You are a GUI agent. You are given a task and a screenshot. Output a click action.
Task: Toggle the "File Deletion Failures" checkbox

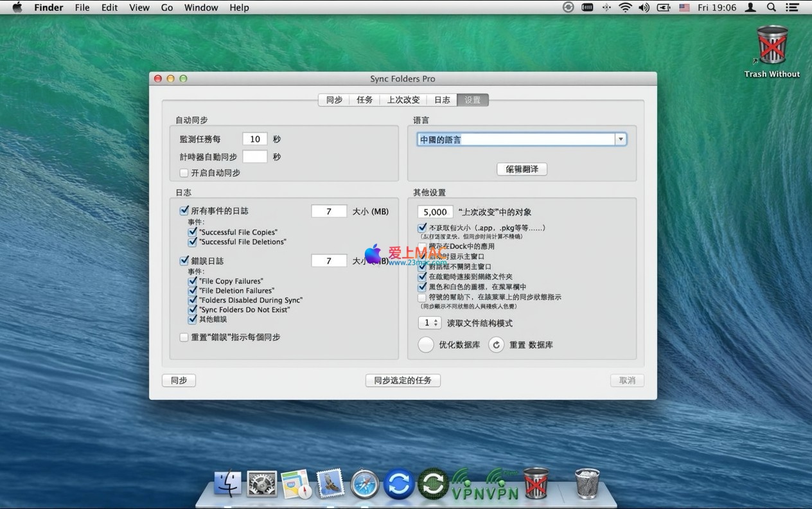(x=193, y=290)
